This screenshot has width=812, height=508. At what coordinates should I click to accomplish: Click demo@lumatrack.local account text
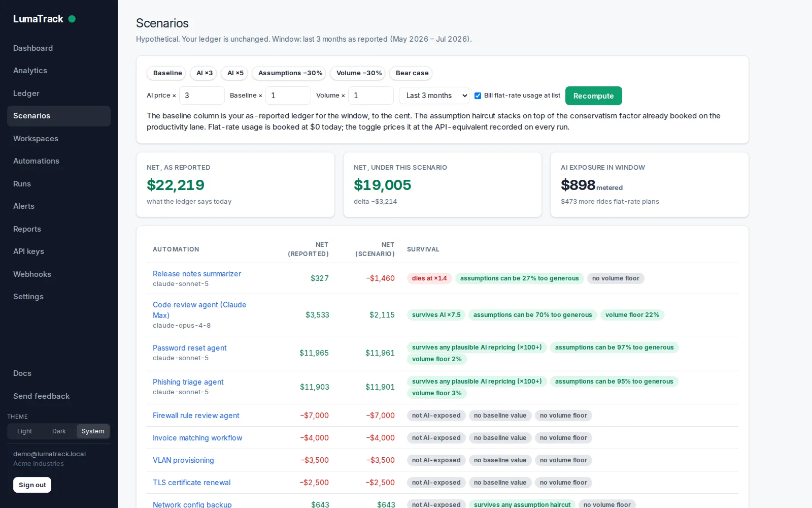pyautogui.click(x=50, y=454)
